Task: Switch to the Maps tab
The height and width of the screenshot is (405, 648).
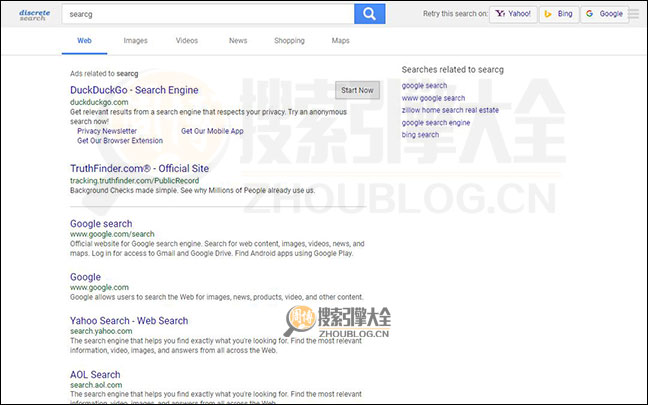Action: tap(341, 41)
